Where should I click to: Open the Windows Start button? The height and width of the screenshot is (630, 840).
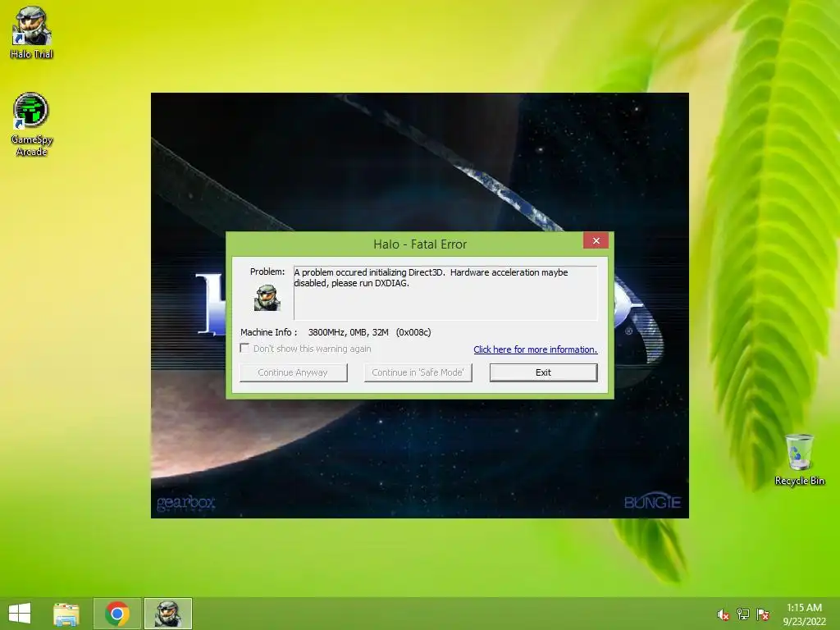pyautogui.click(x=20, y=614)
